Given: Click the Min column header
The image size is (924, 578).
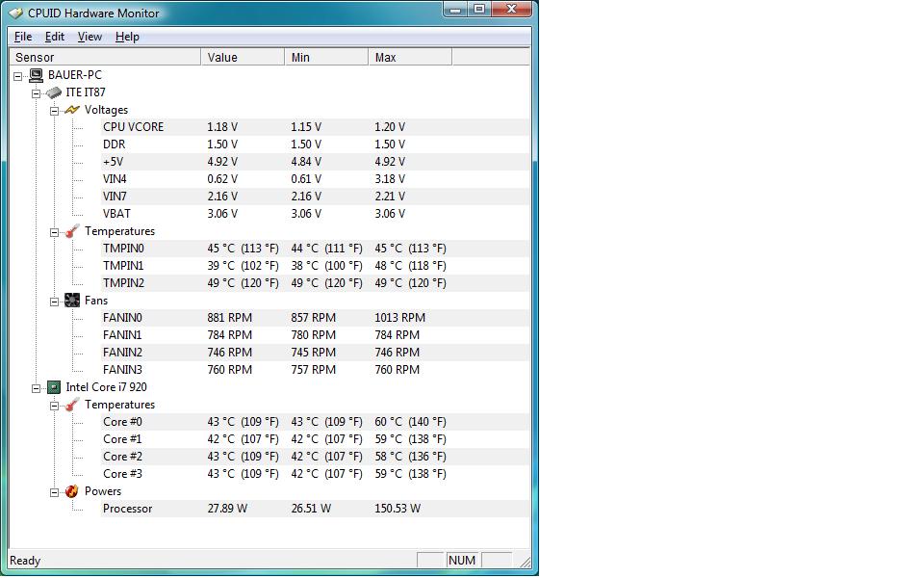Looking at the screenshot, I should (326, 57).
